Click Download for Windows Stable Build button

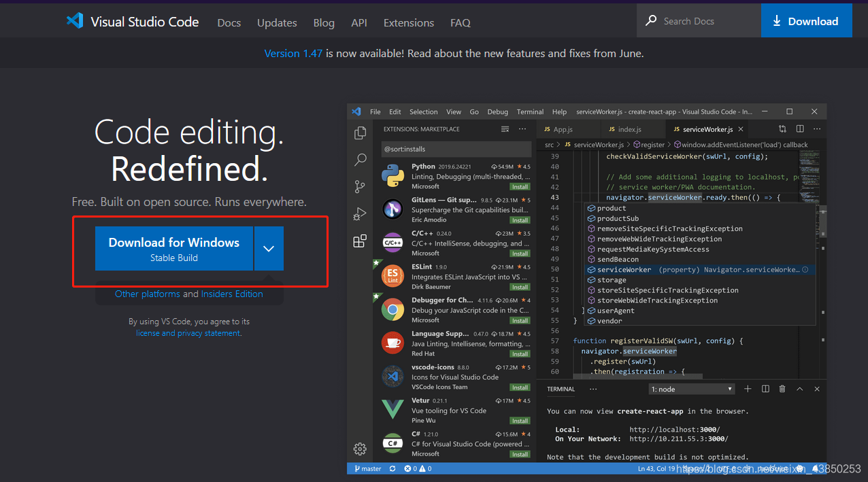coord(174,249)
